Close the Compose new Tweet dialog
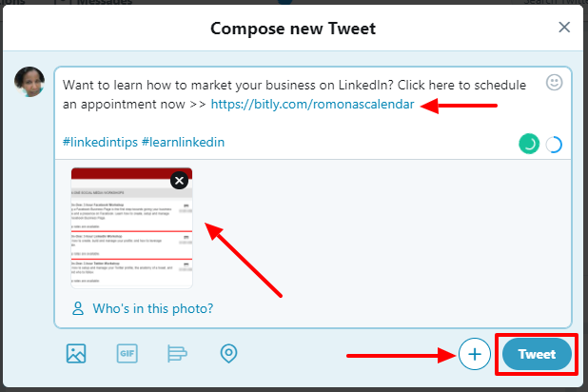 click(x=564, y=27)
